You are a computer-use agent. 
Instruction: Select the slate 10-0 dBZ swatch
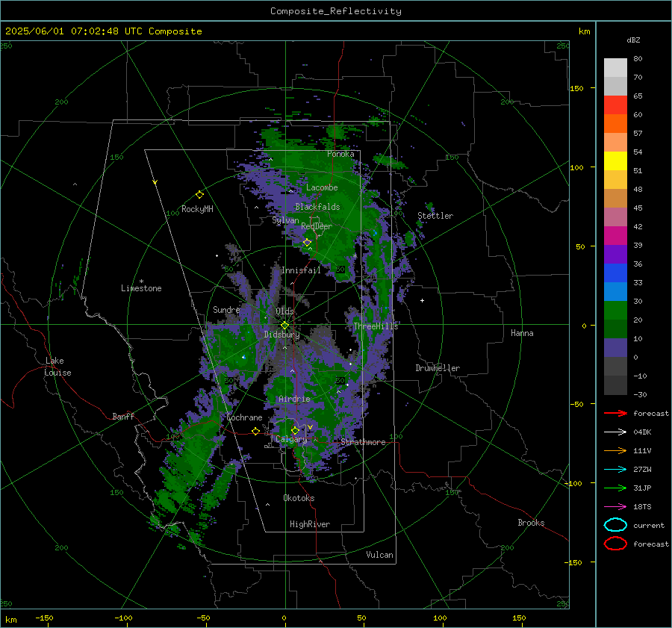(x=615, y=348)
